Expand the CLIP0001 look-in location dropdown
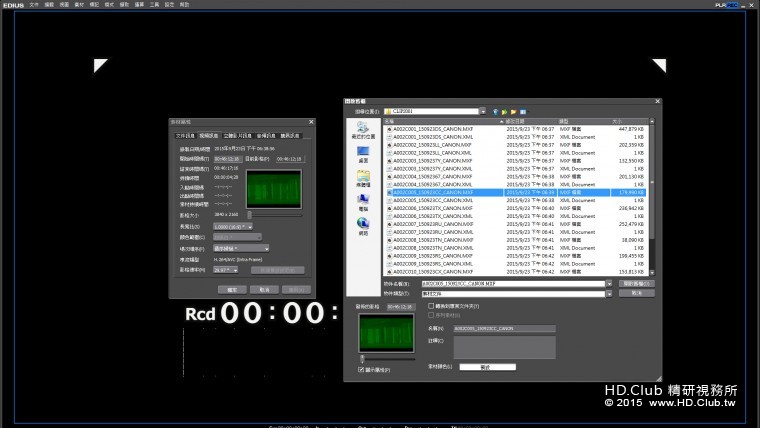 [x=482, y=111]
